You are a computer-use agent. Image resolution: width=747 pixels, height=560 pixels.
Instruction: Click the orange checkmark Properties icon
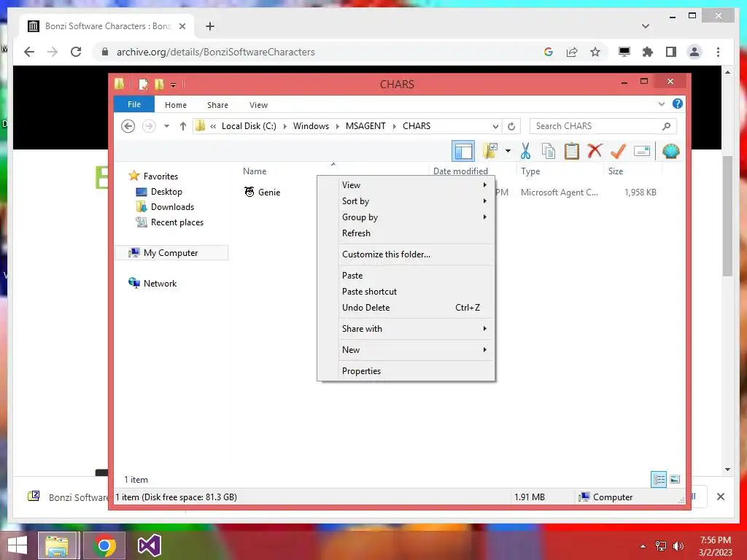[618, 151]
